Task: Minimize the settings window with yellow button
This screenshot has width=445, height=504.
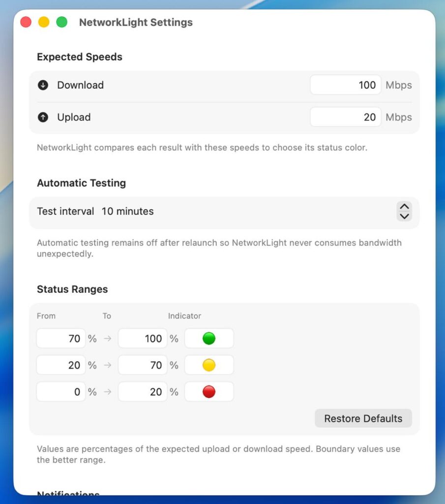Action: tap(44, 22)
